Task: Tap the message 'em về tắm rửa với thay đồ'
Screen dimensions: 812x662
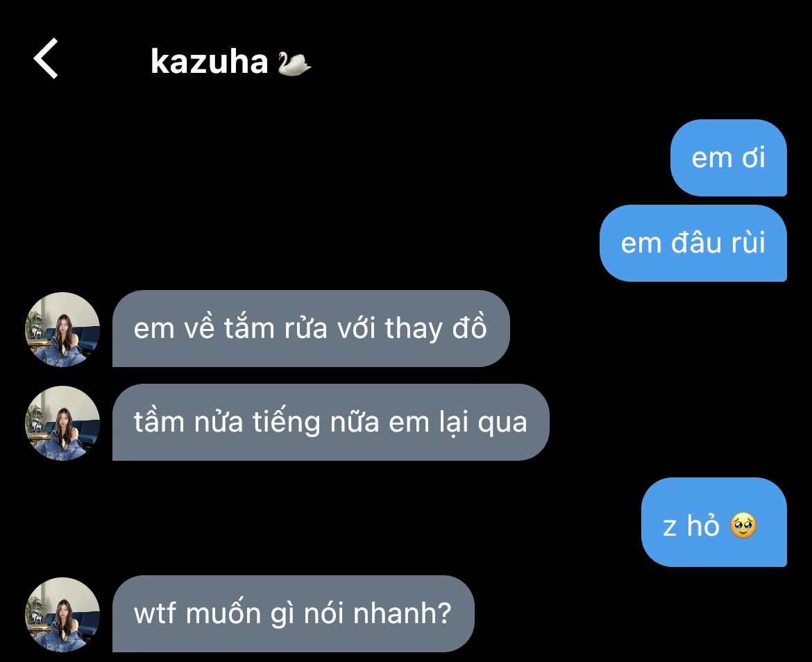Action: [x=311, y=329]
